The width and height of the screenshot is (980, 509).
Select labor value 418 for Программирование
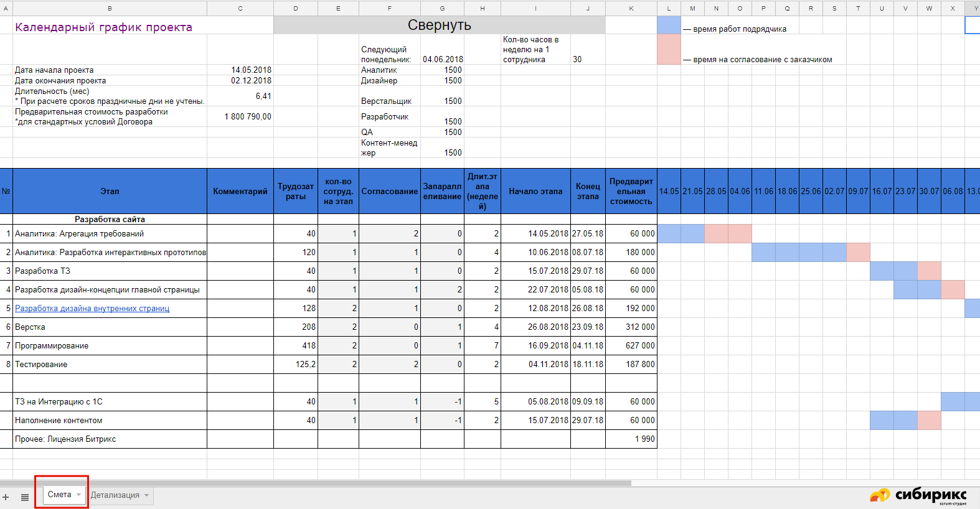click(296, 346)
